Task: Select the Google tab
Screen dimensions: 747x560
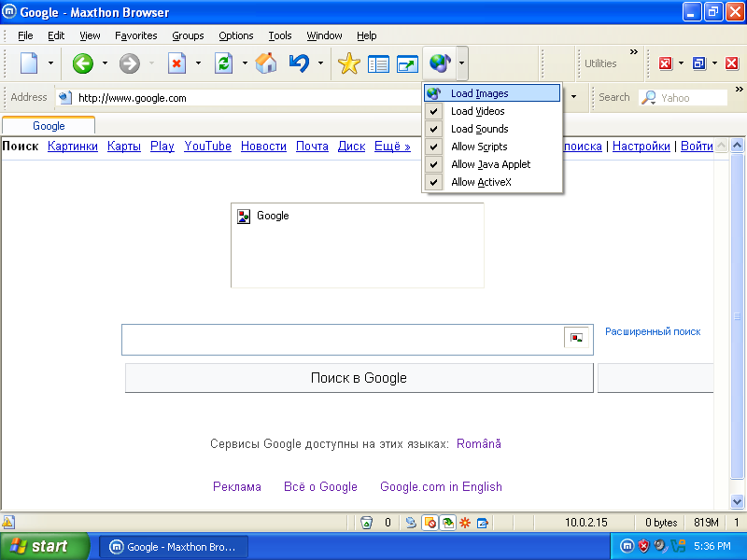Action: coord(49,126)
